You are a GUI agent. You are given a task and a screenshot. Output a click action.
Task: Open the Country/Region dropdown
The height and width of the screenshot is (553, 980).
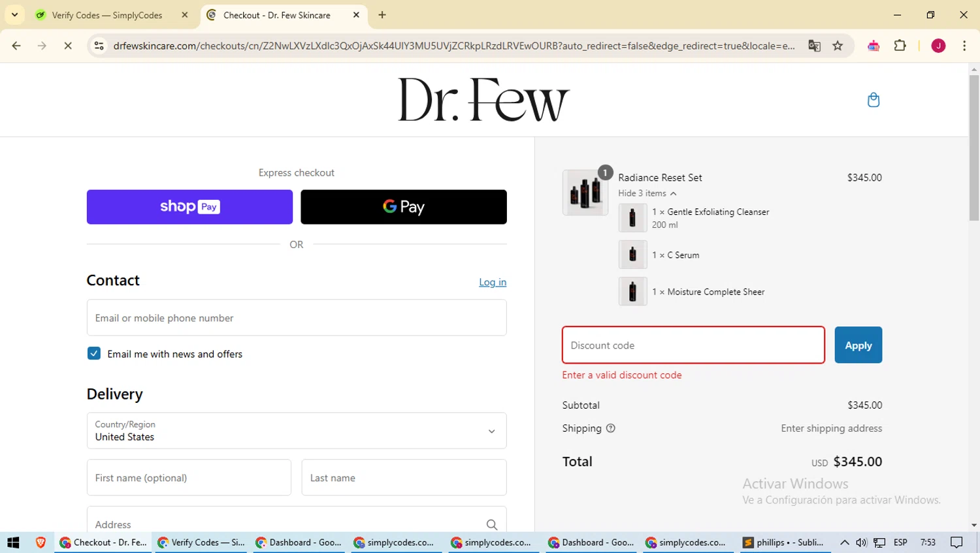click(x=297, y=430)
